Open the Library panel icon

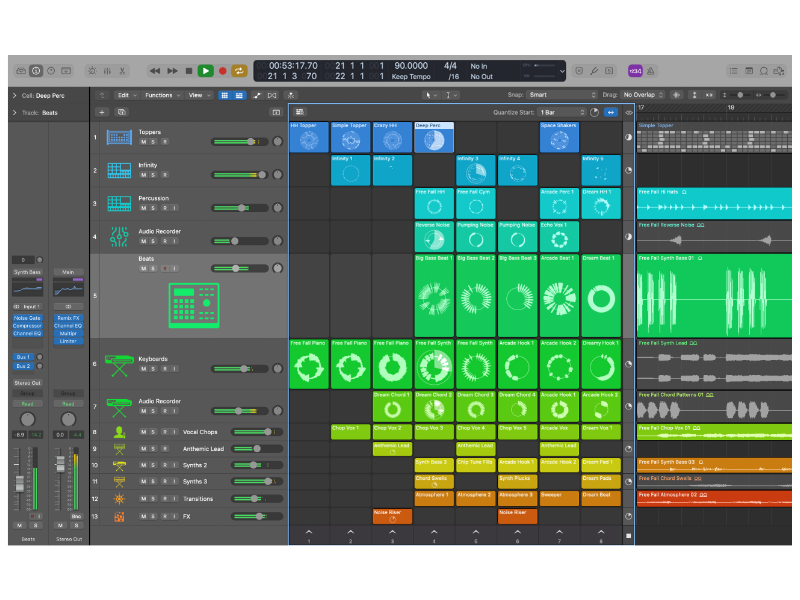point(21,71)
